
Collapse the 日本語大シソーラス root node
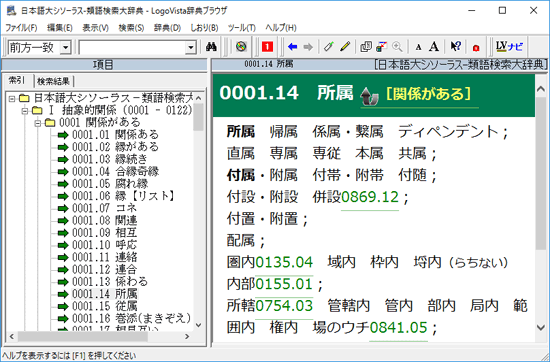(x=12, y=99)
